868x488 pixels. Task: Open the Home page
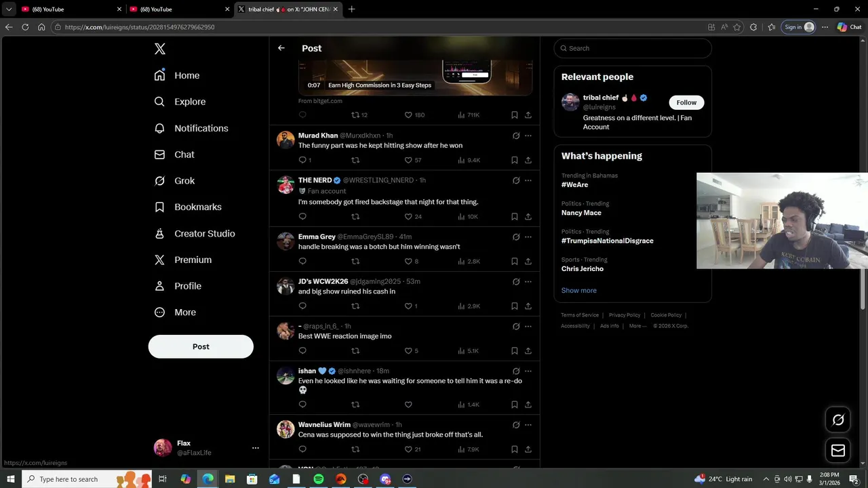[x=177, y=75]
